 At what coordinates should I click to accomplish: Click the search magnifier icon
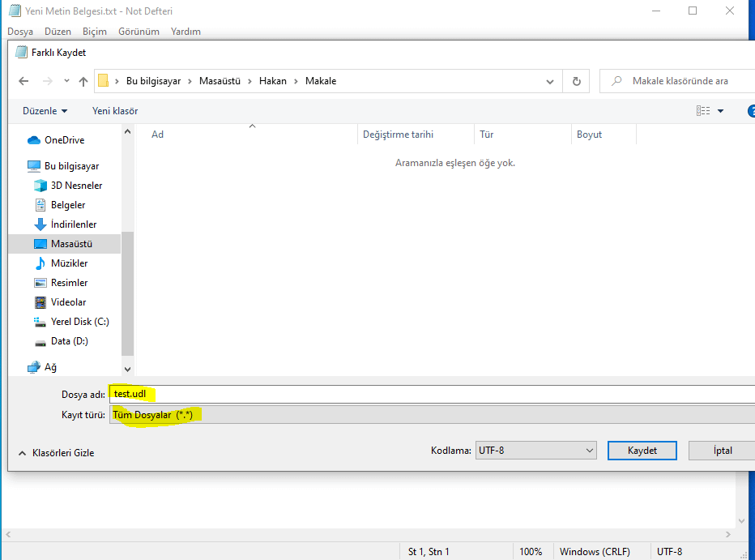click(616, 81)
